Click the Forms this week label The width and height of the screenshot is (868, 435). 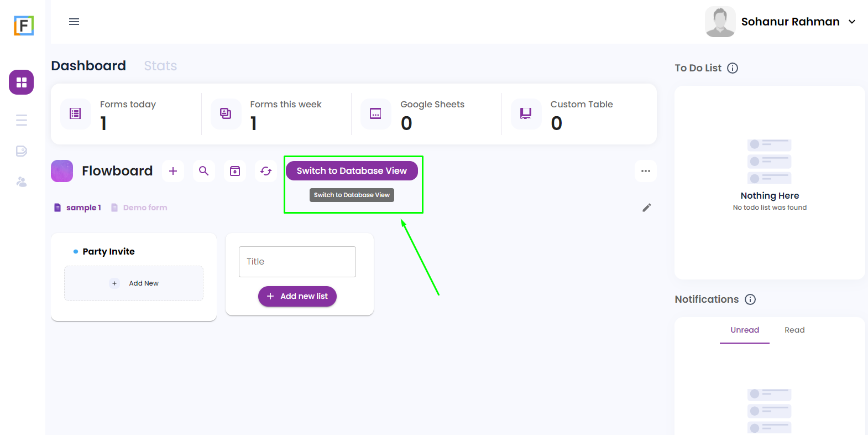coord(286,105)
